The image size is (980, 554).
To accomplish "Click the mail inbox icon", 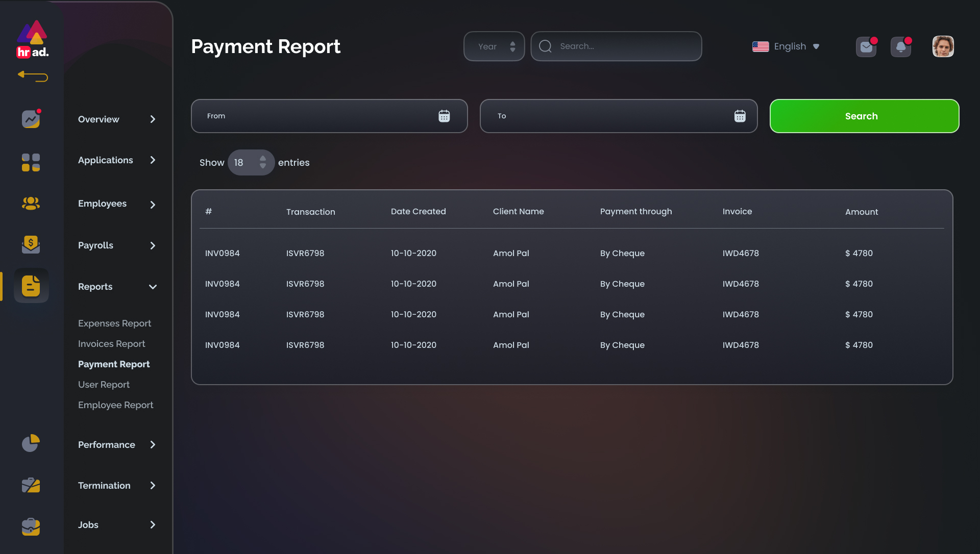I will [x=866, y=47].
